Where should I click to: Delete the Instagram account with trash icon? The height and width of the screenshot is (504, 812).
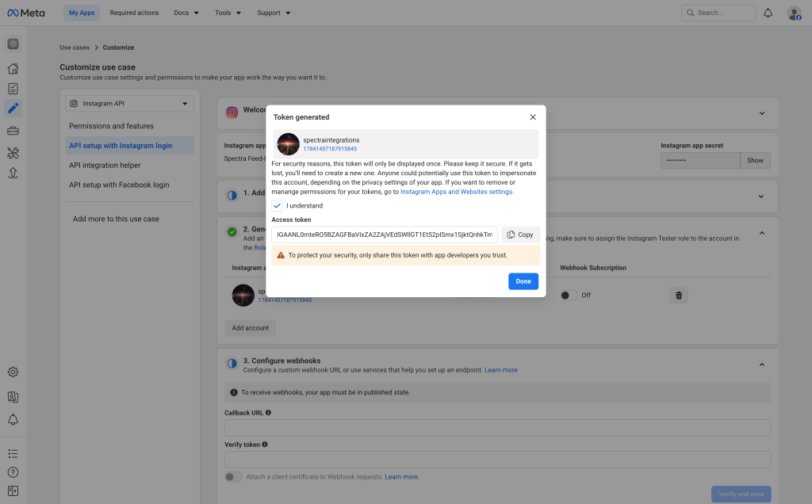click(x=679, y=296)
